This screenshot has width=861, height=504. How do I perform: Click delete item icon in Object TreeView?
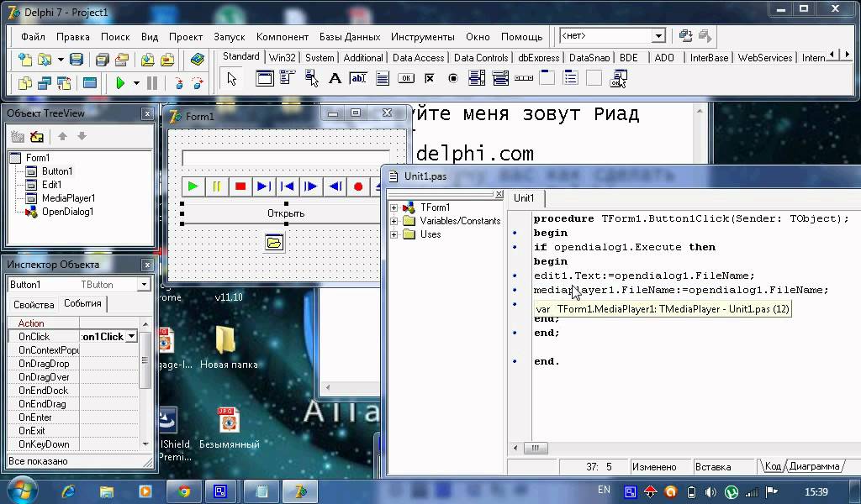37,136
